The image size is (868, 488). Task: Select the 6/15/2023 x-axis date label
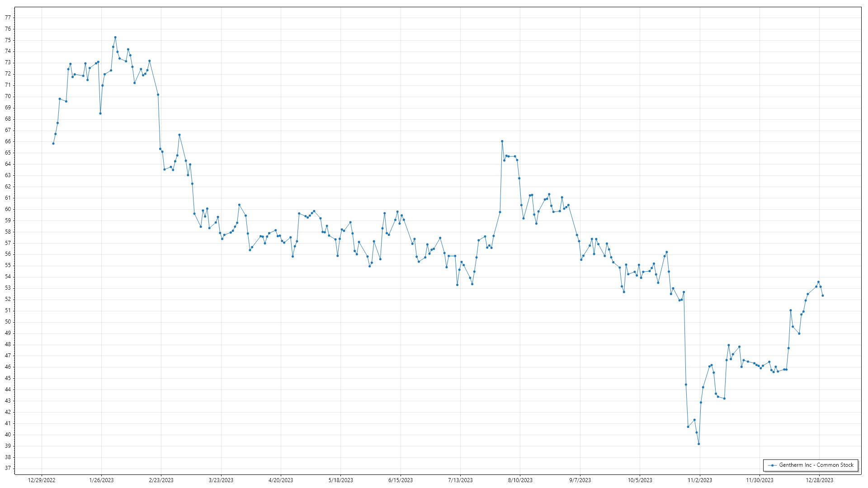coord(401,480)
